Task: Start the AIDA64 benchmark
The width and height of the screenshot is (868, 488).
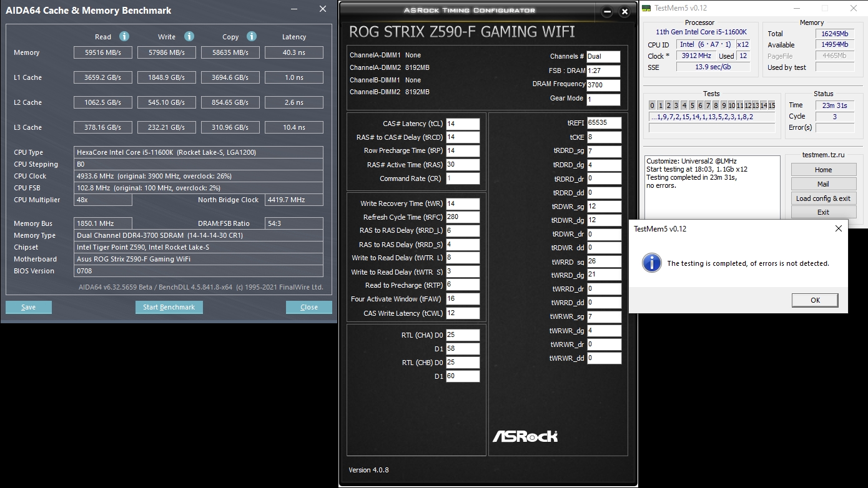Action: click(169, 307)
